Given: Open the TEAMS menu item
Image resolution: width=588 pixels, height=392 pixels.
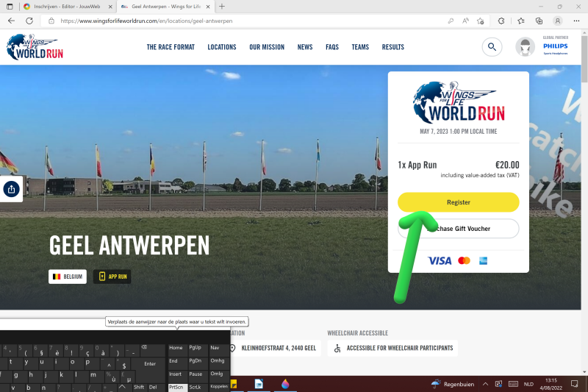Looking at the screenshot, I should click(x=360, y=47).
